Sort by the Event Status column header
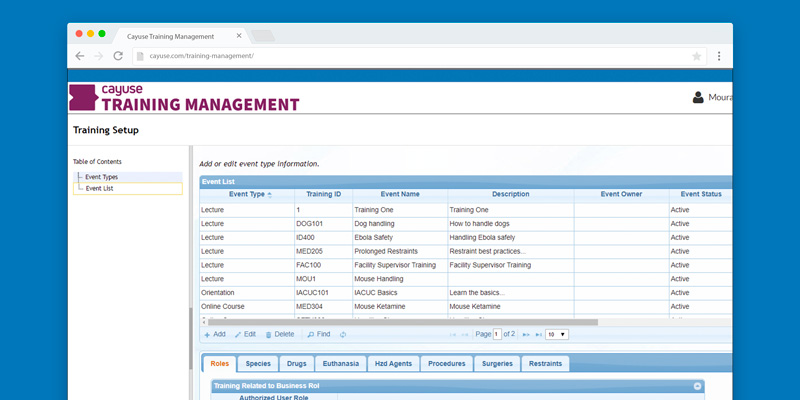Viewport: 800px width, 400px height. [x=701, y=194]
